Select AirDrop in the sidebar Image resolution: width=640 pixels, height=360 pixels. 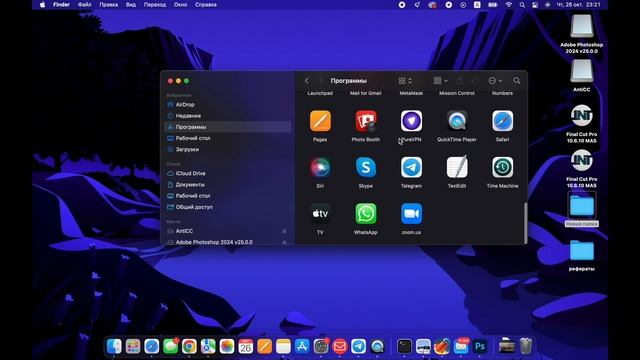[227, 104]
